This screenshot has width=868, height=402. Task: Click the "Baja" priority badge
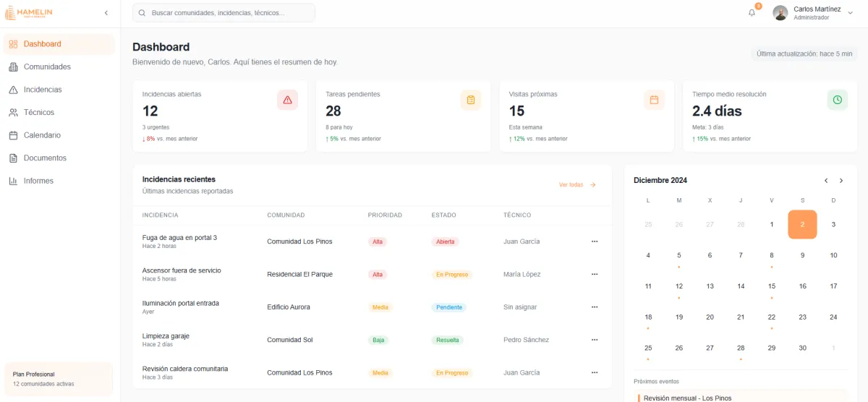click(378, 340)
